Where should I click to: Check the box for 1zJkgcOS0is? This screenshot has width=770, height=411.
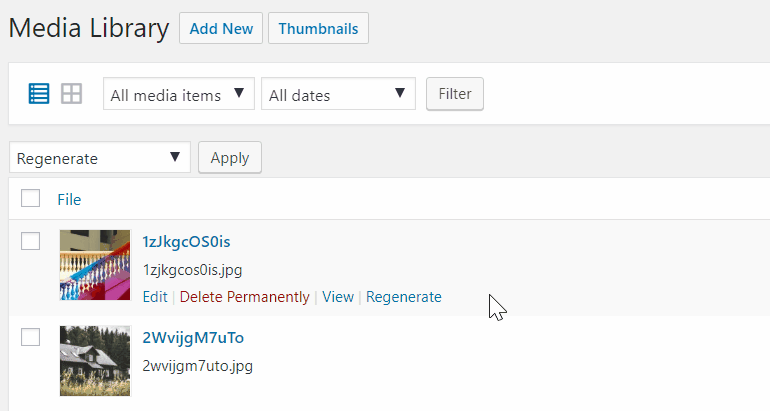[x=30, y=241]
